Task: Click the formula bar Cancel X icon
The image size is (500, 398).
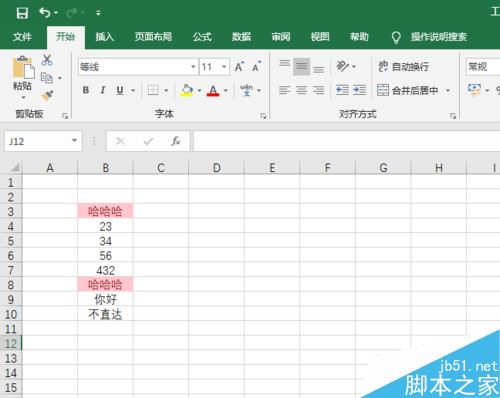Action: pos(120,141)
